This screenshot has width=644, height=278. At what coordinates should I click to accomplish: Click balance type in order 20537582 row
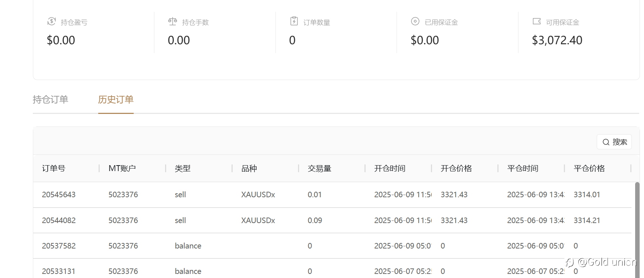coord(188,246)
